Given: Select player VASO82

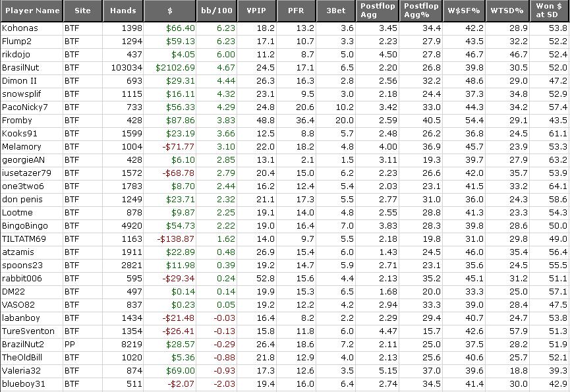Looking at the screenshot, I should coord(18,305).
